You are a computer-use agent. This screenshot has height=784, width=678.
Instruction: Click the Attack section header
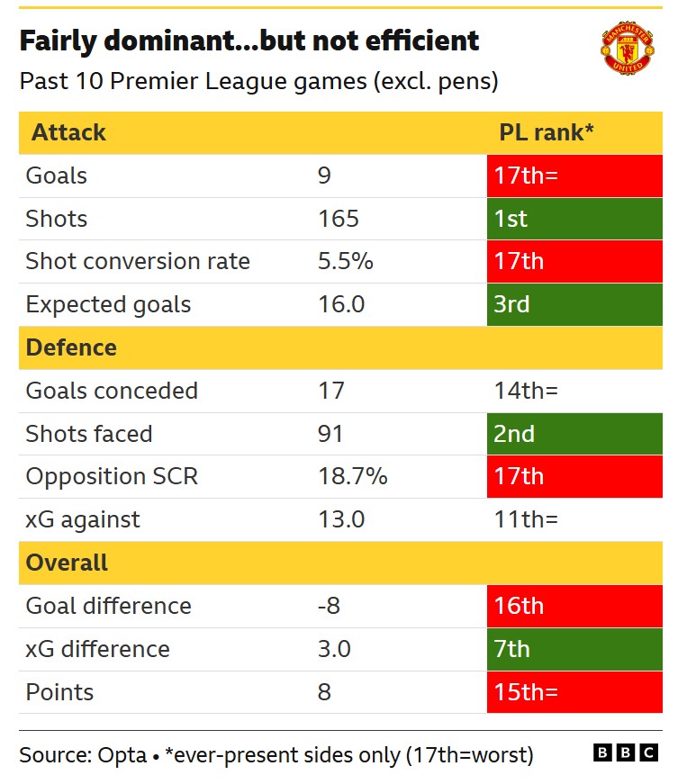click(x=69, y=132)
